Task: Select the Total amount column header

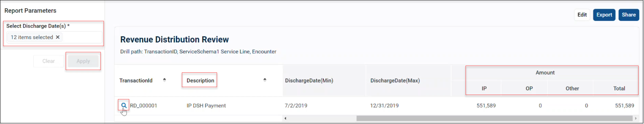Action: [619, 88]
